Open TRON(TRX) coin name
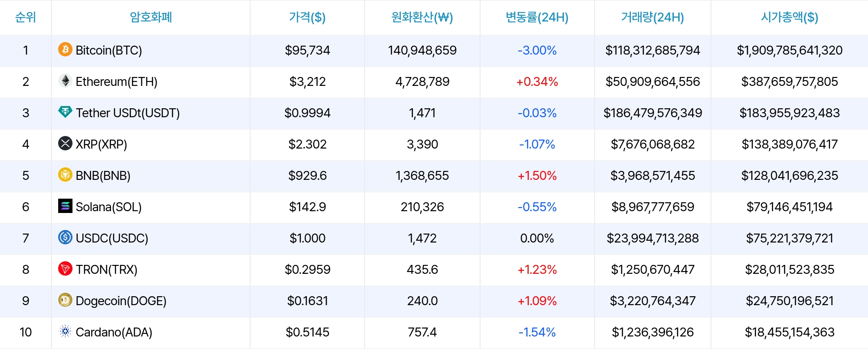Viewport: 868px width, 349px height. [106, 269]
